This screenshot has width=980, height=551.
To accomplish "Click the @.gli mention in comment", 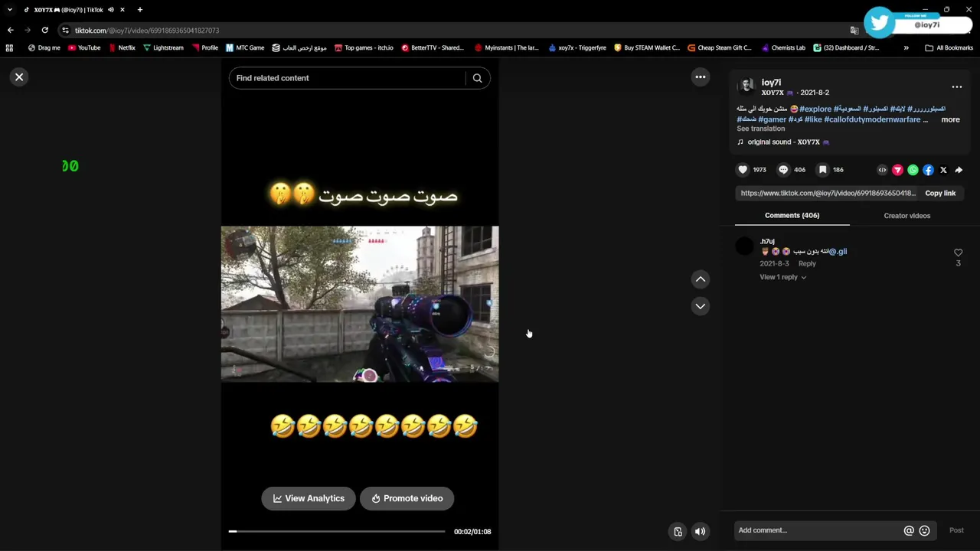I will point(838,252).
